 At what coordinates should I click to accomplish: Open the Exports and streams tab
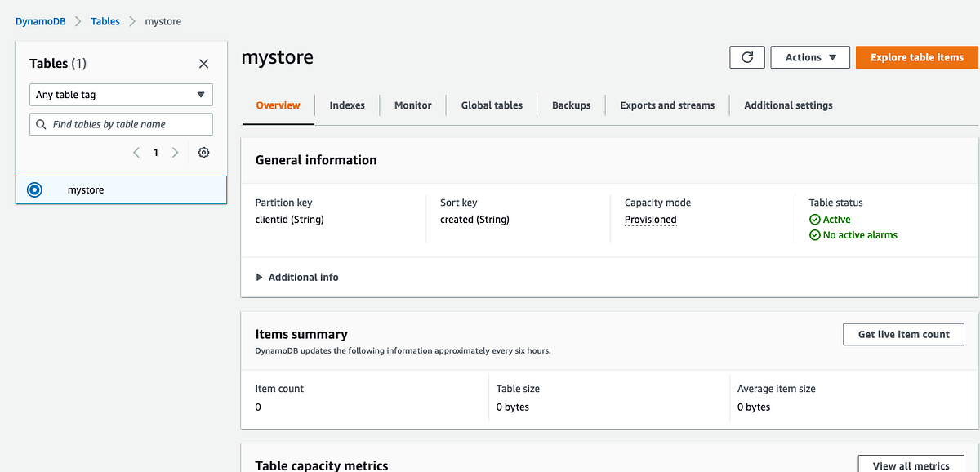click(x=667, y=105)
